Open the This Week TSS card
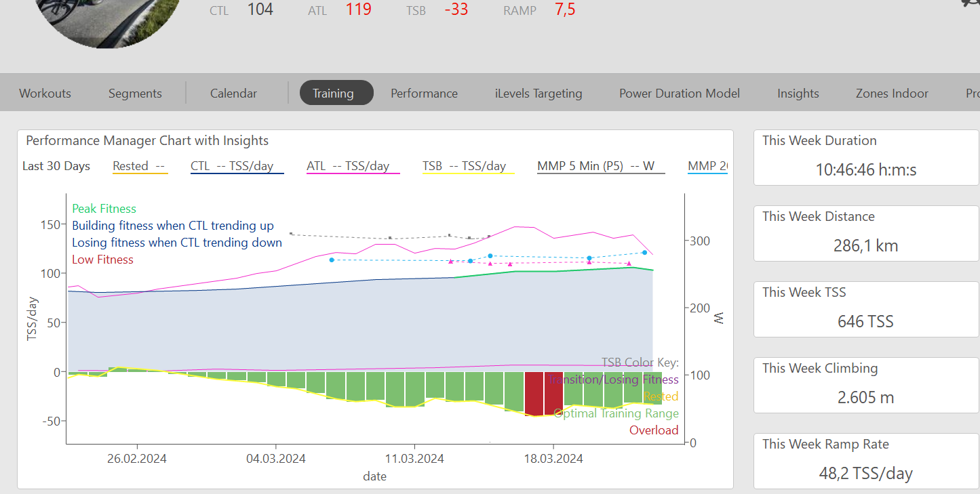 click(x=865, y=310)
